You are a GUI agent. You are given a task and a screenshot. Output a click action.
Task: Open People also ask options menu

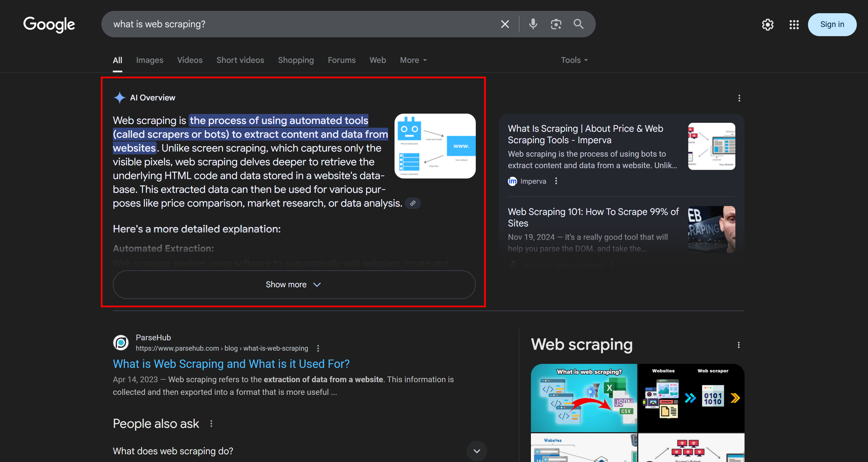(211, 424)
